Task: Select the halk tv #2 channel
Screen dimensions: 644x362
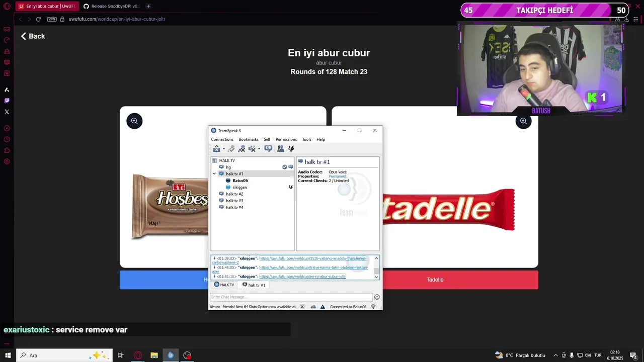Action: [234, 194]
